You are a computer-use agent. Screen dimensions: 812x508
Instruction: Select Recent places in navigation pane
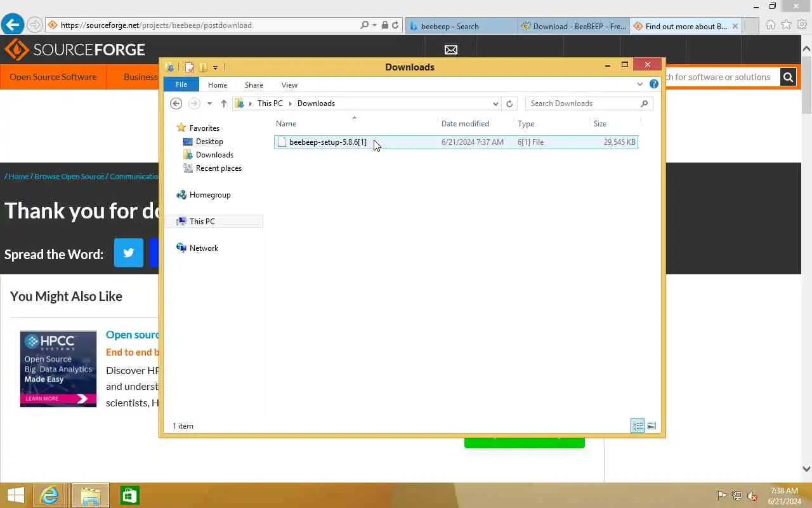(218, 168)
